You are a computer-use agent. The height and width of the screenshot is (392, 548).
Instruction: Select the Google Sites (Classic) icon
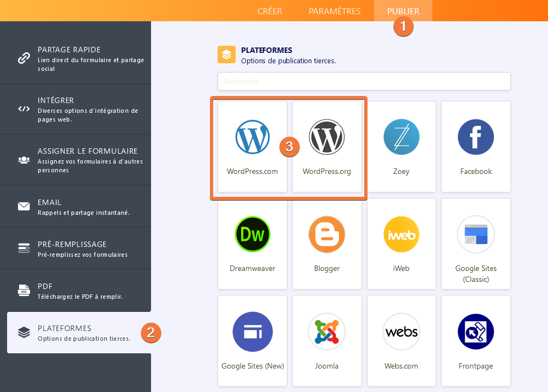point(475,234)
